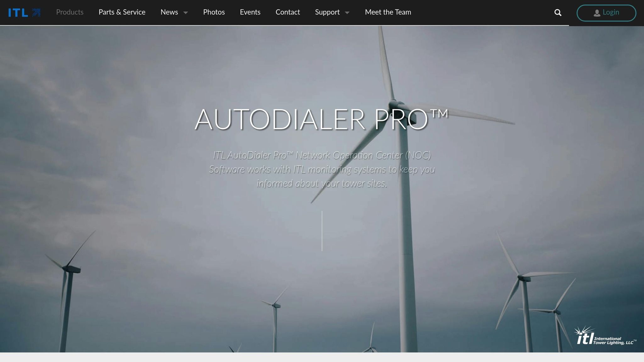Viewport: 644px width, 362px height.
Task: Expand the News dropdown arrow
Action: [186, 13]
